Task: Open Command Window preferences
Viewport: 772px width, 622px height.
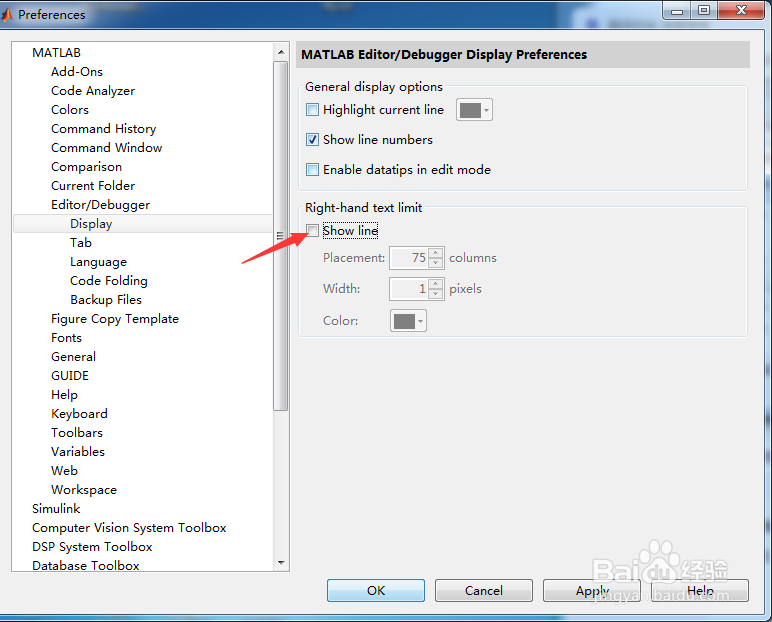Action: tap(106, 148)
